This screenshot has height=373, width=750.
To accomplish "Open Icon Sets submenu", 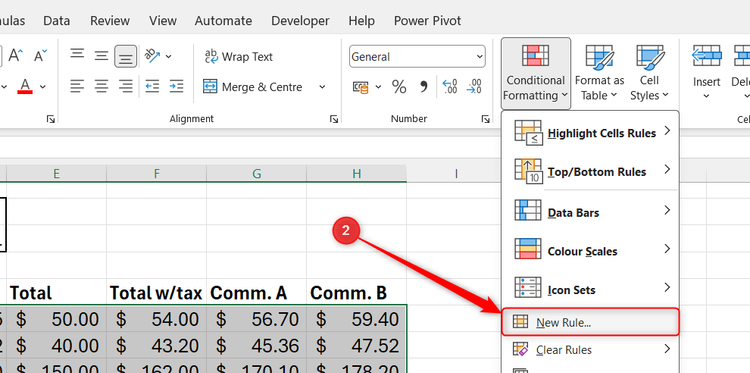I will click(590, 289).
